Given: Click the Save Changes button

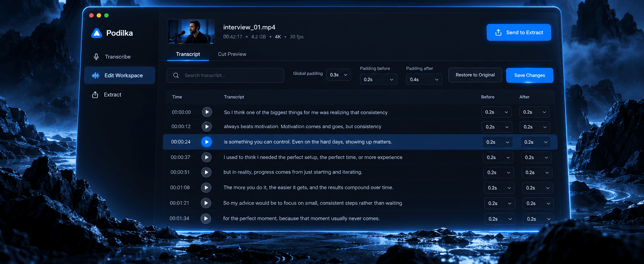Looking at the screenshot, I should (530, 75).
